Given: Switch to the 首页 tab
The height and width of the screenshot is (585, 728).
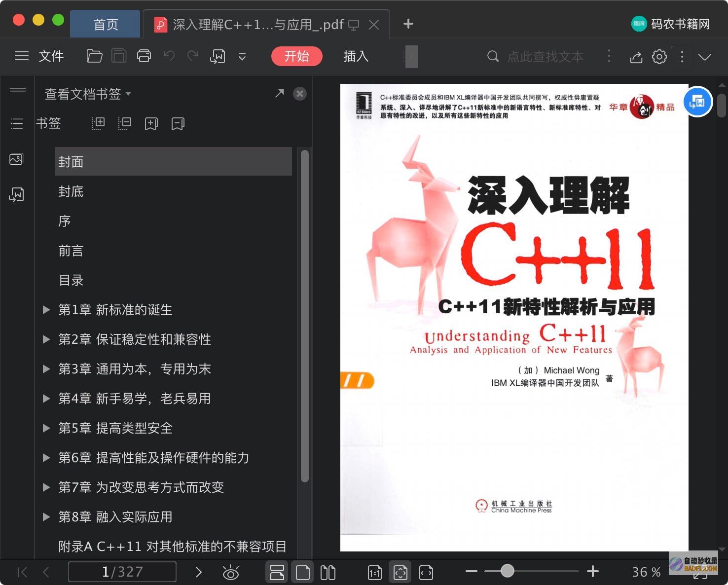Looking at the screenshot, I should [x=106, y=24].
